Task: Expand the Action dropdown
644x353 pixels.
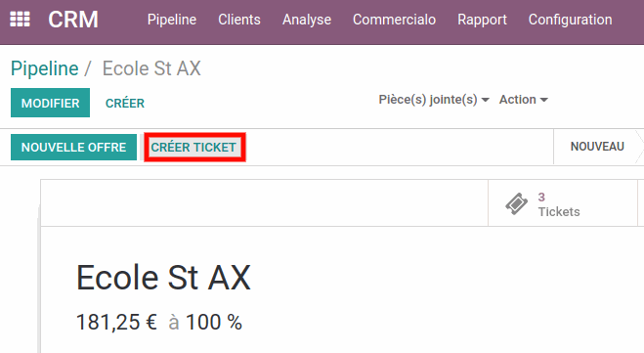Action: (523, 100)
